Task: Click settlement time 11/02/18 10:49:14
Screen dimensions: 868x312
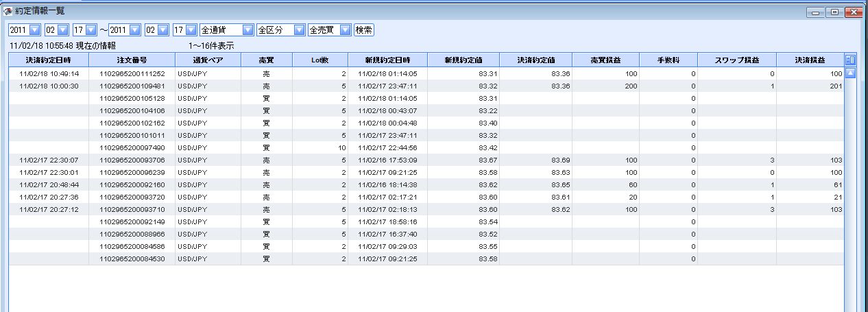Action: click(49, 73)
